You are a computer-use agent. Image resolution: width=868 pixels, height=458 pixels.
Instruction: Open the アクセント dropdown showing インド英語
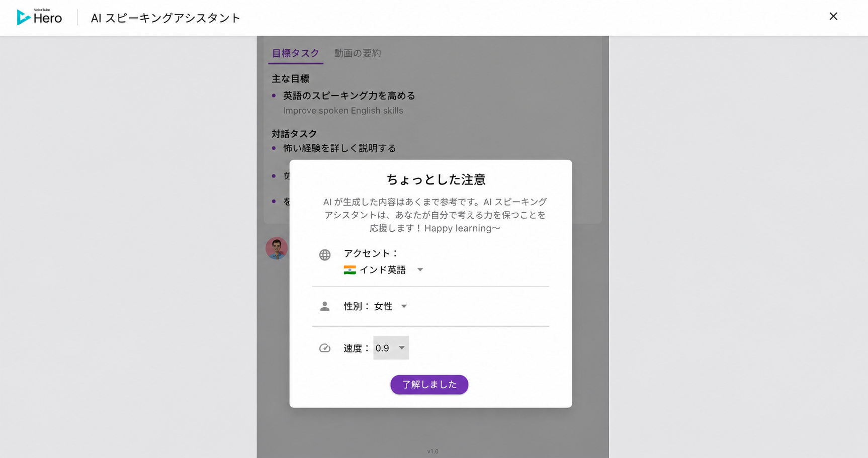pyautogui.click(x=384, y=270)
